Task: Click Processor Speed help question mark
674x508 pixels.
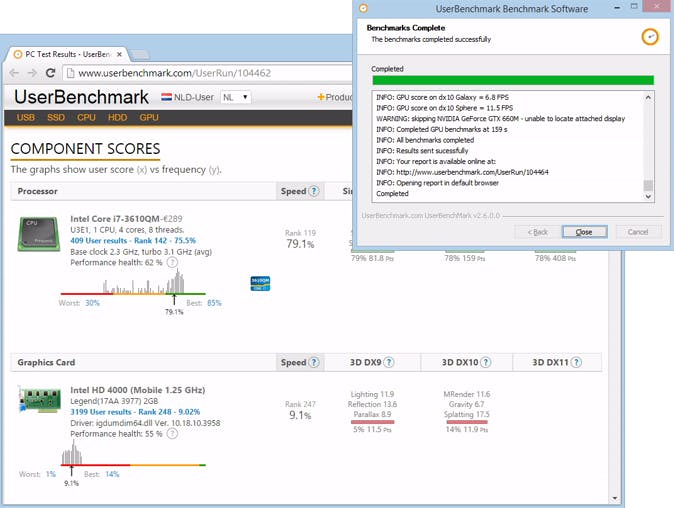Action: (314, 191)
